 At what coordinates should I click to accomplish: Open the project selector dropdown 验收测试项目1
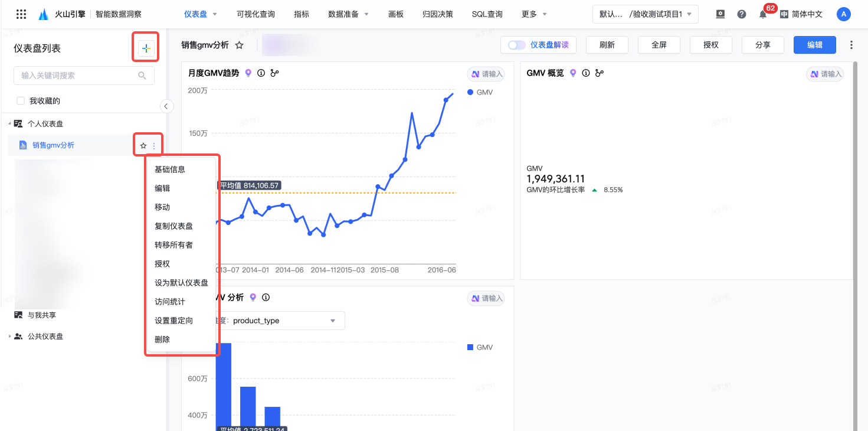tap(645, 14)
